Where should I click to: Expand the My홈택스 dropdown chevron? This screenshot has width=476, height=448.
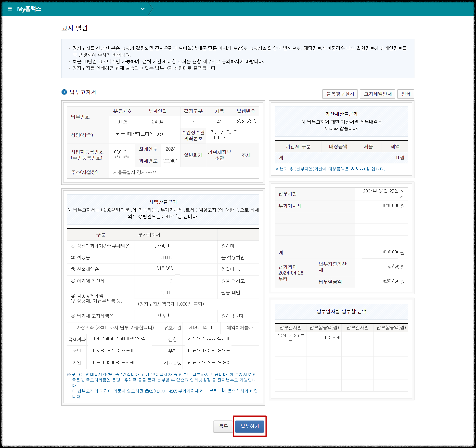142,9
